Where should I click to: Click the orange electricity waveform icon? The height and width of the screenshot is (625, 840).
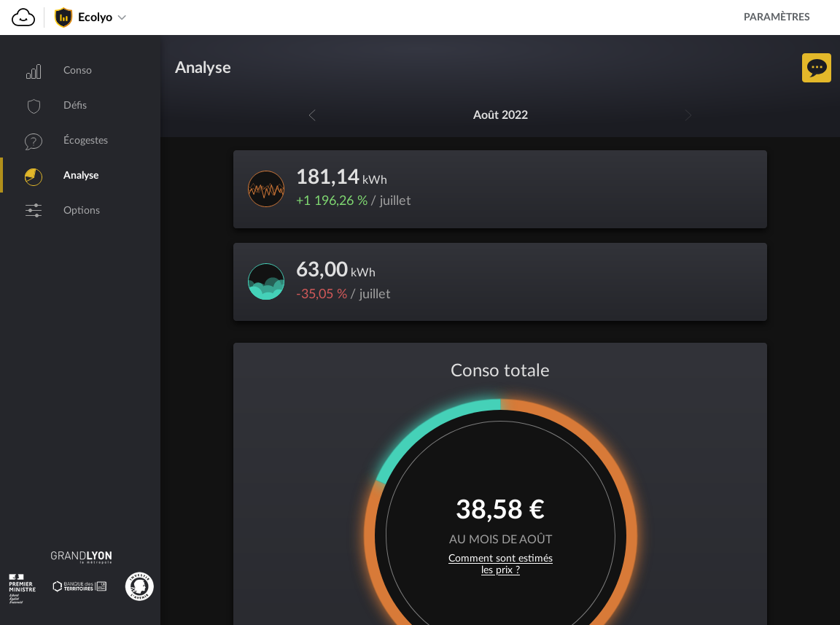point(265,189)
